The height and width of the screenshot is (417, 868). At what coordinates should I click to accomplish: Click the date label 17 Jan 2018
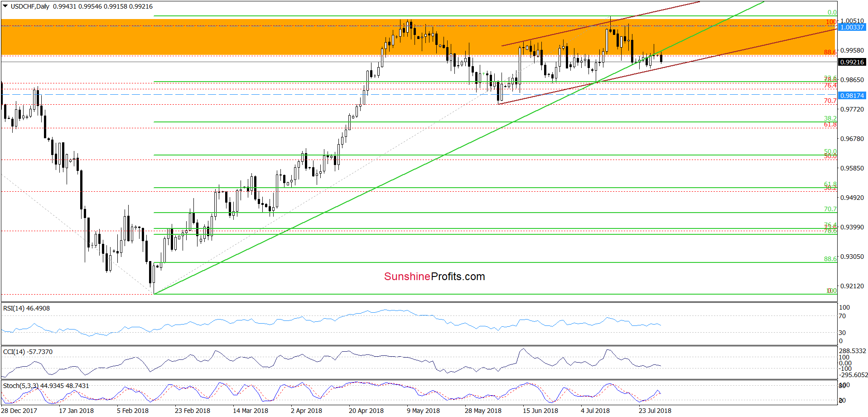[76, 411]
